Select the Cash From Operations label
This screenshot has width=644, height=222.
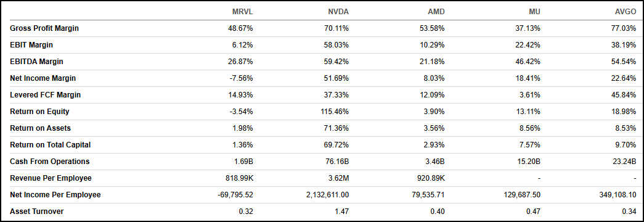coord(50,162)
